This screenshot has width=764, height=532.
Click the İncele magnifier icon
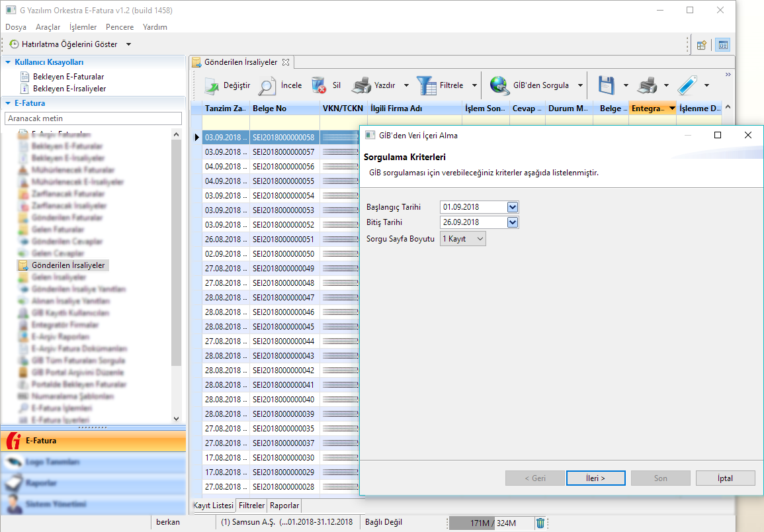(x=267, y=85)
